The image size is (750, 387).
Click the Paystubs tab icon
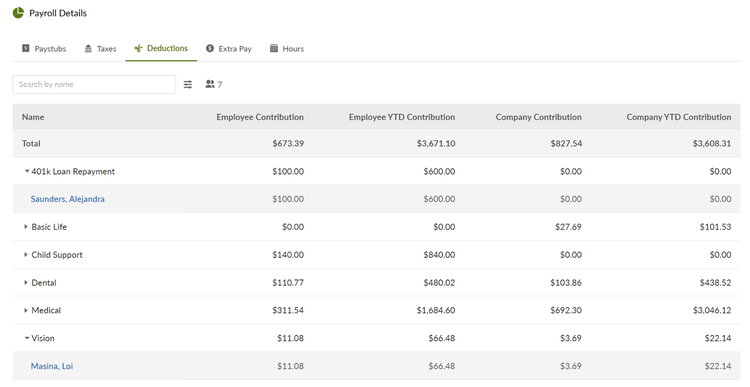point(26,48)
